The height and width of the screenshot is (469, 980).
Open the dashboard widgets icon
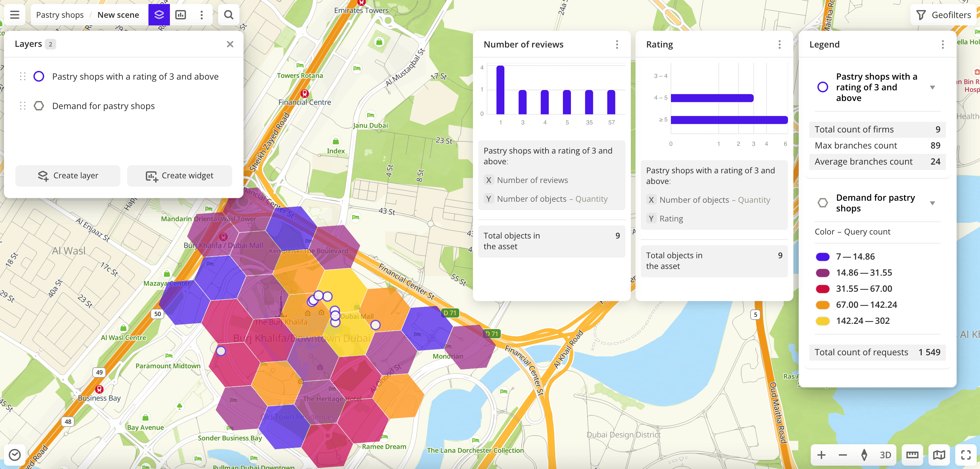180,15
